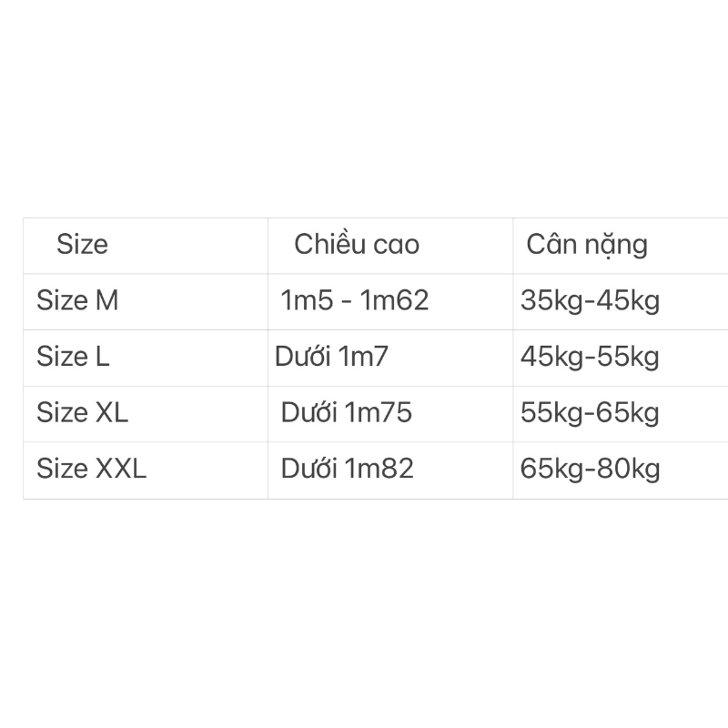Select the 'Size XL' row label
This screenshot has width=728, height=728.
[82, 413]
